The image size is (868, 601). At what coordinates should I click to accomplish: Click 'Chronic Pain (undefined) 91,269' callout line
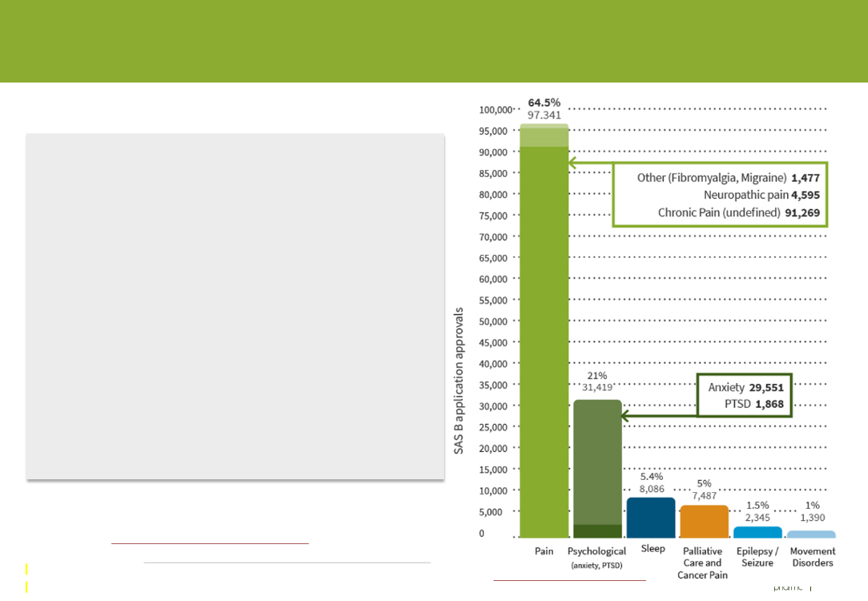[x=738, y=212]
